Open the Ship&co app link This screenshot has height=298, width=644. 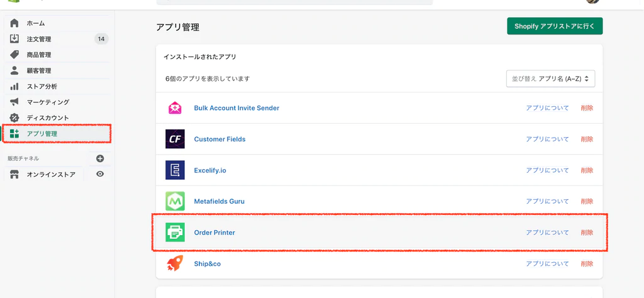click(208, 263)
